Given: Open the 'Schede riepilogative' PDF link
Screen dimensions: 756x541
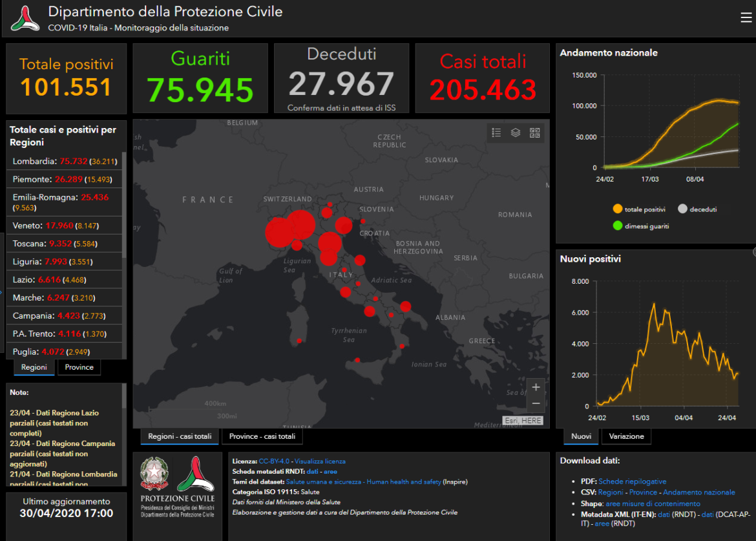Looking at the screenshot, I should coord(632,482).
